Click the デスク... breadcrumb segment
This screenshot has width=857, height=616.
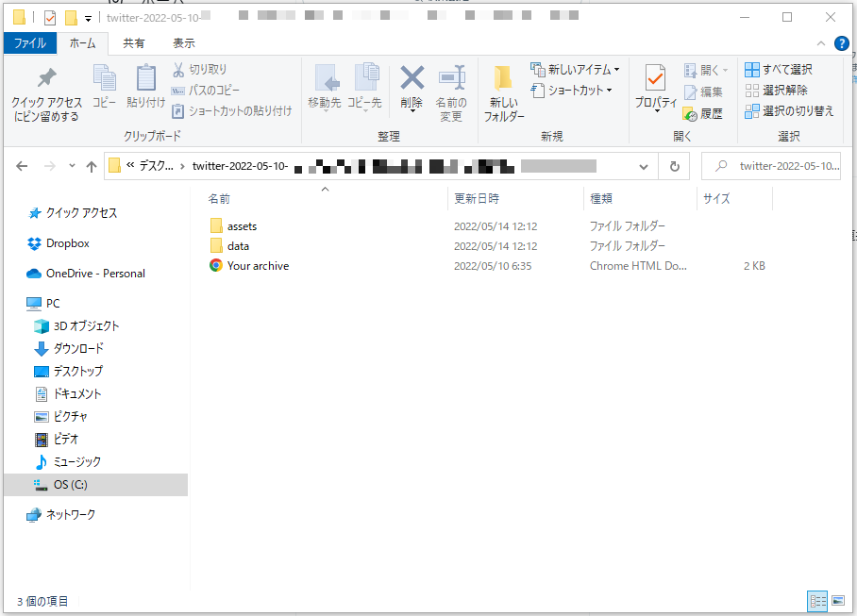[157, 165]
